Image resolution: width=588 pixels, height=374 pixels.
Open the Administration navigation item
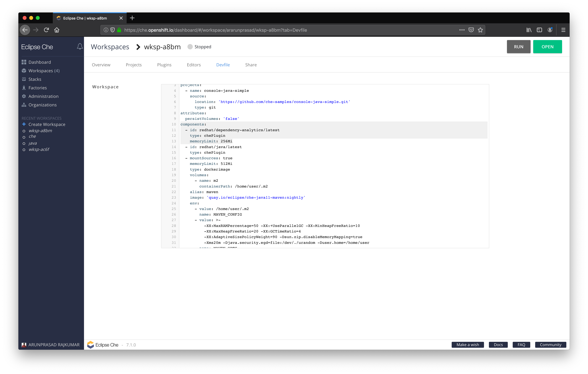[43, 96]
